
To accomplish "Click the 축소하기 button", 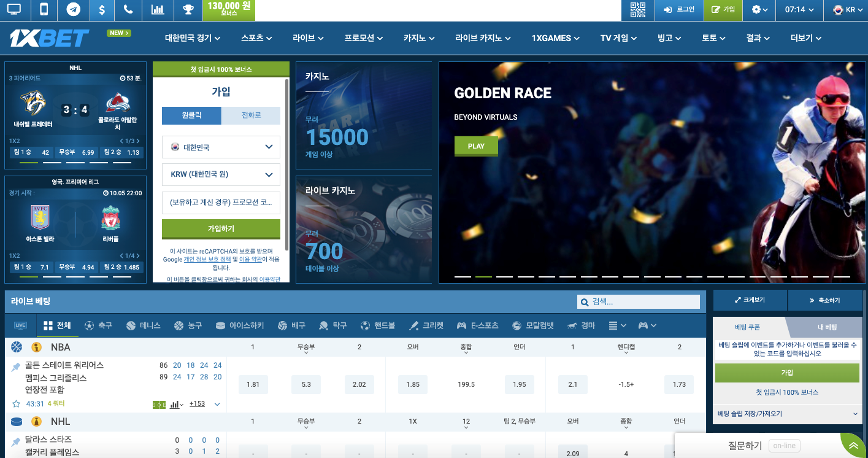I will (x=824, y=300).
